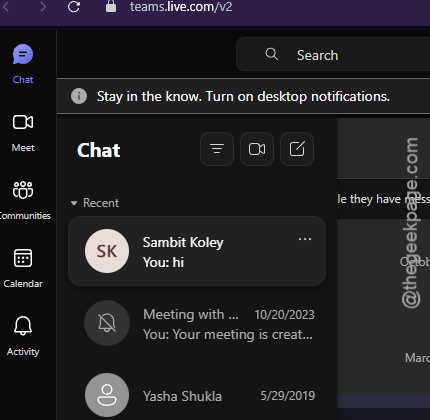Screen dimensions: 430x420
Task: Open the Communities section
Action: 23,200
